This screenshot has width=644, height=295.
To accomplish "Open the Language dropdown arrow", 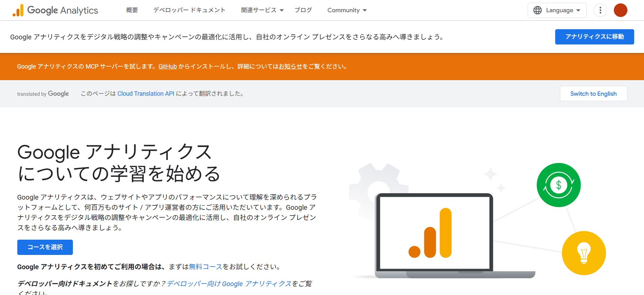I will (x=578, y=11).
